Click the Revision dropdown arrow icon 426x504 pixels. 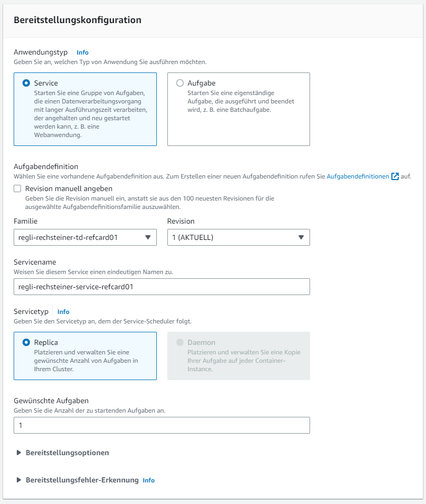301,237
